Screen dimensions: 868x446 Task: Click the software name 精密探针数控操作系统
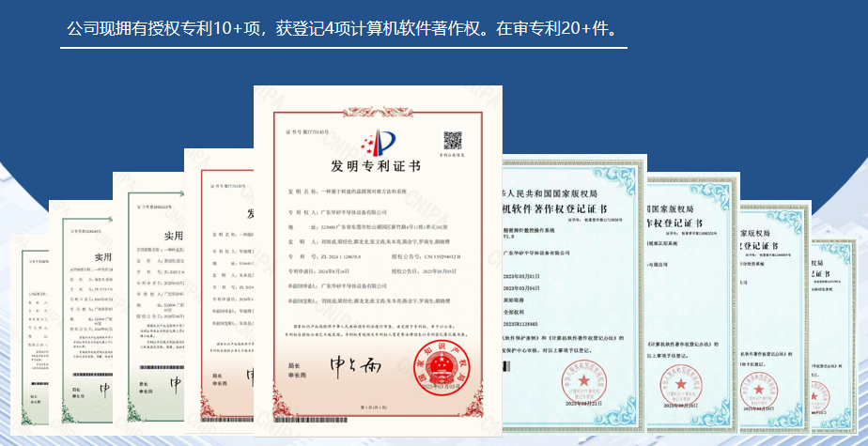click(x=531, y=229)
